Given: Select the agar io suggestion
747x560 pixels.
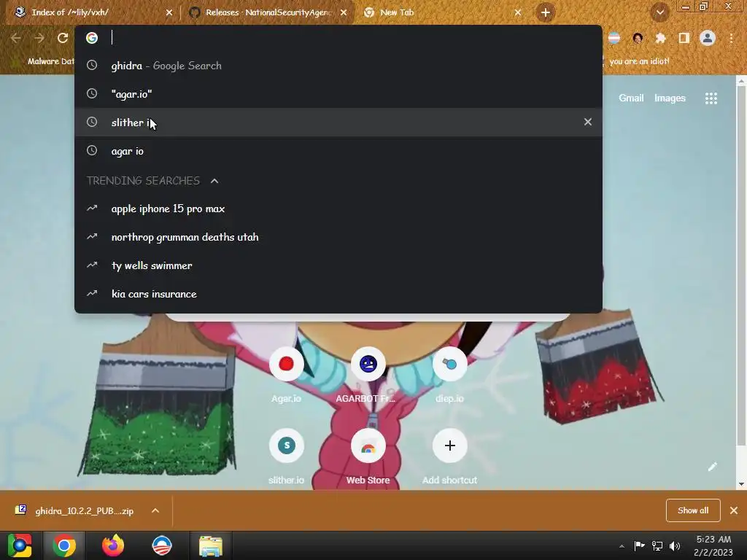Looking at the screenshot, I should pos(338,151).
